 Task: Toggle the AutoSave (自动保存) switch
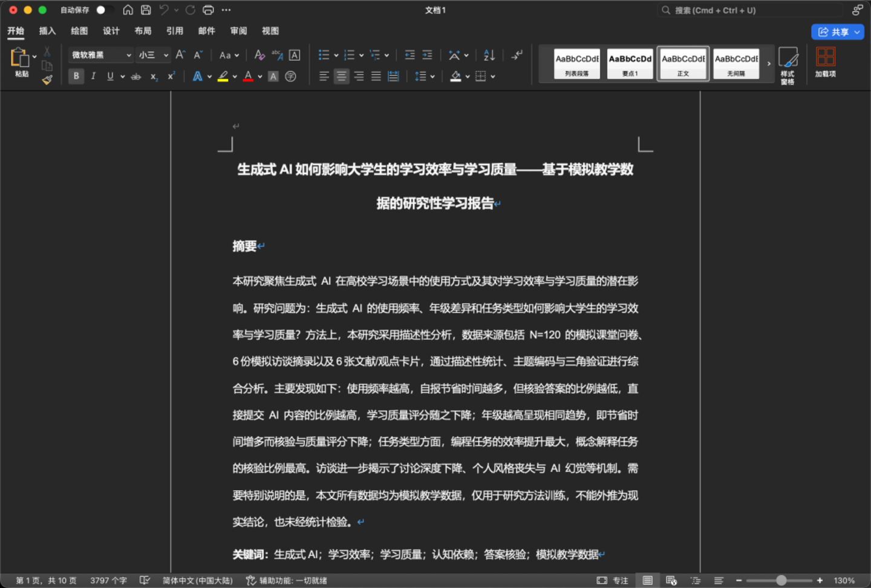(105, 10)
